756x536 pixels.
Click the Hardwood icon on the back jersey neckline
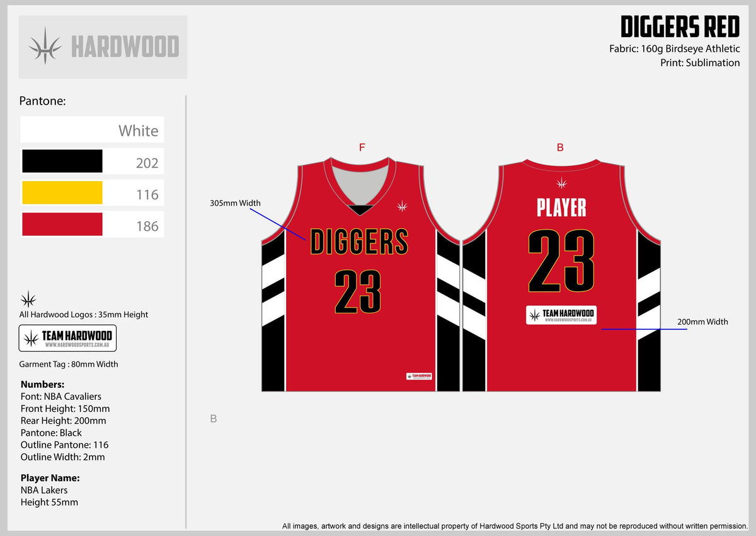561,184
